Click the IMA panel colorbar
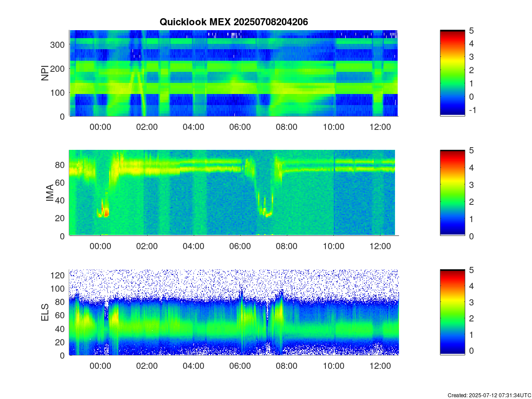The height and width of the screenshot is (399, 532). tap(452, 193)
